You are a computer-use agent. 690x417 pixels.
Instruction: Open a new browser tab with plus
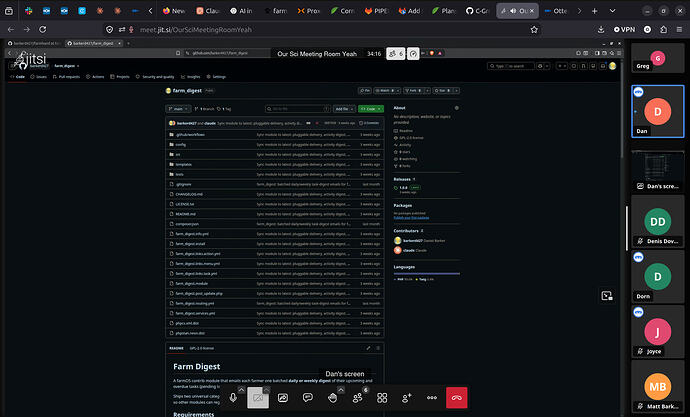(594, 11)
